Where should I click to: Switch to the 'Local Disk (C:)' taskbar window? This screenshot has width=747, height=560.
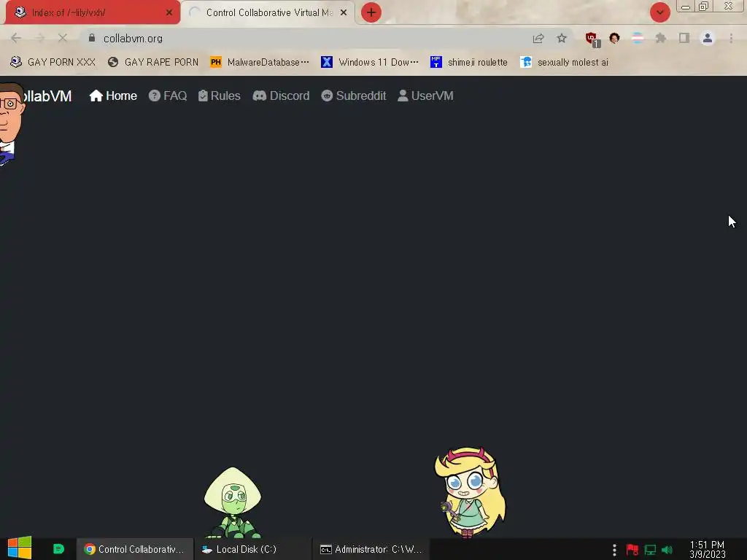tap(252, 549)
